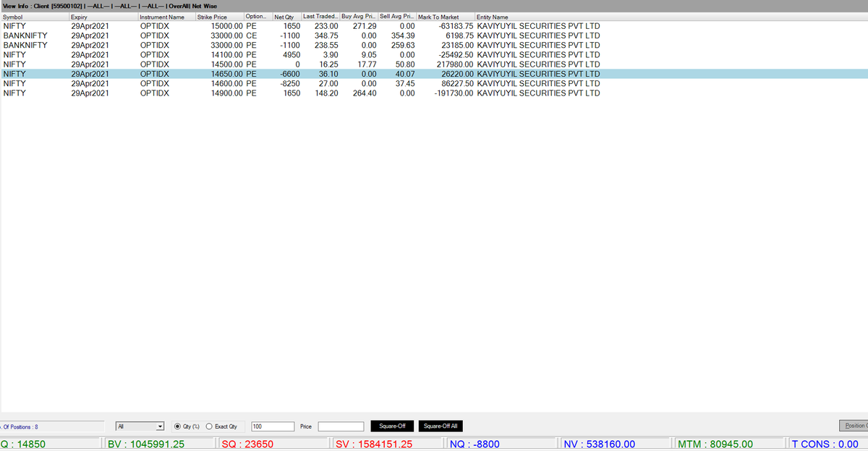Sort by the Symbol column header

[x=35, y=17]
